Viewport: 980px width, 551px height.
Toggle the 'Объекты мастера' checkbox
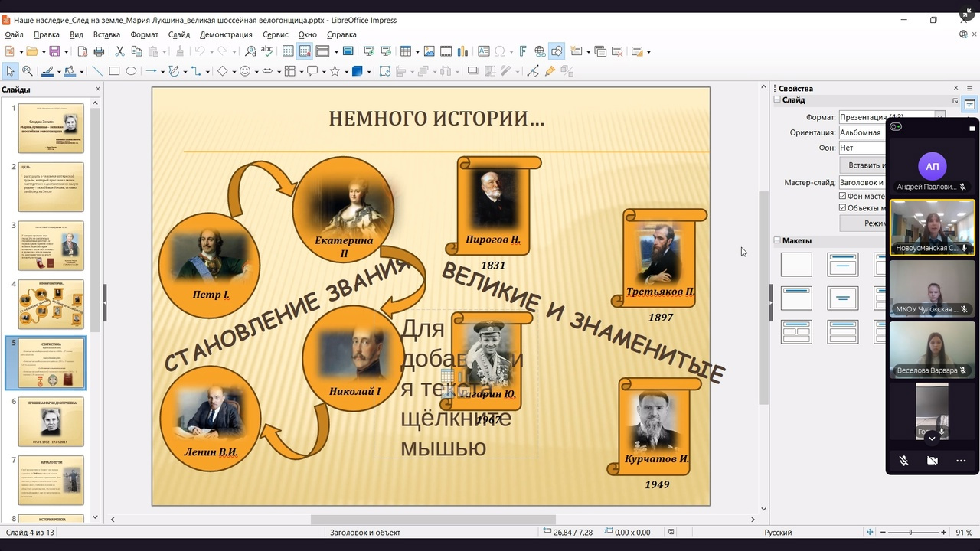(843, 208)
